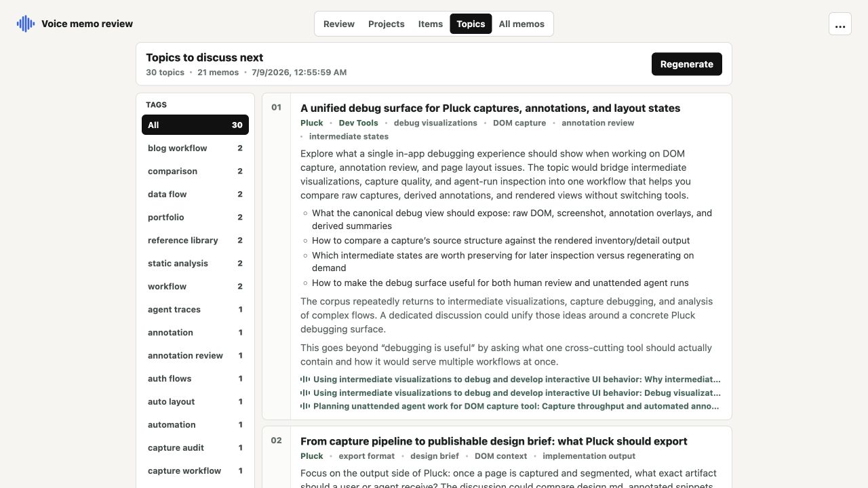Click the bullet about intermediate states worth preserving
This screenshot has height=488, width=868.
[x=503, y=262]
